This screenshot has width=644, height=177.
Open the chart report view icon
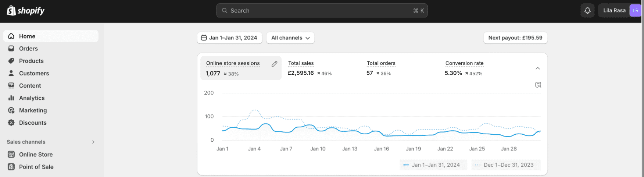click(538, 85)
